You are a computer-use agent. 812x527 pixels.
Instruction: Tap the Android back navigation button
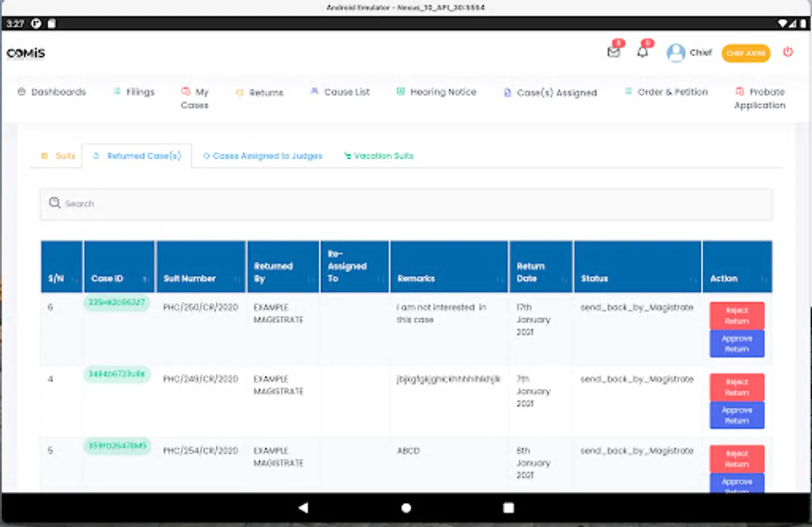click(x=303, y=508)
